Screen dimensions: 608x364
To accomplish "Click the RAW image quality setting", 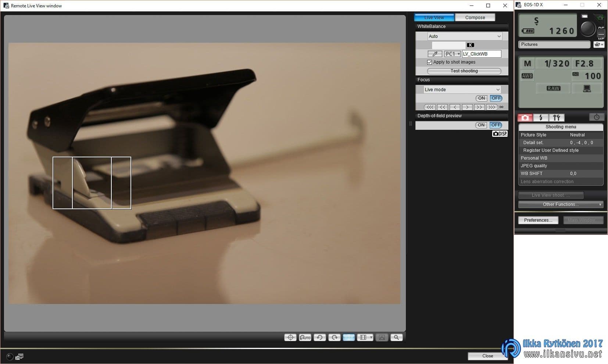I will [553, 88].
